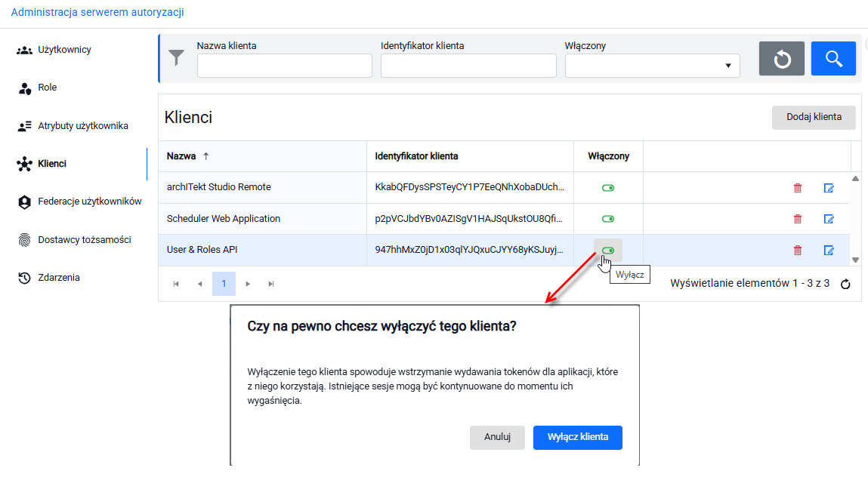Go to the next page arrow

point(248,284)
